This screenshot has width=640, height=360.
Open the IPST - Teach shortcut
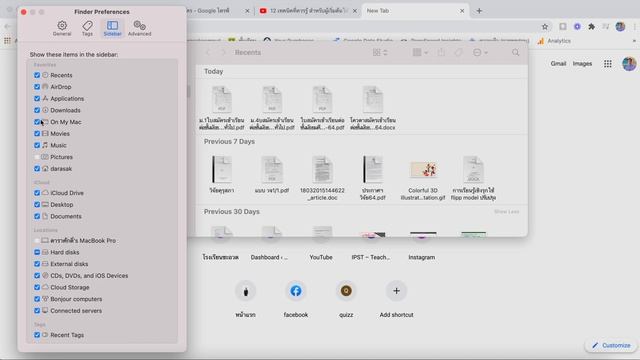pos(371,247)
